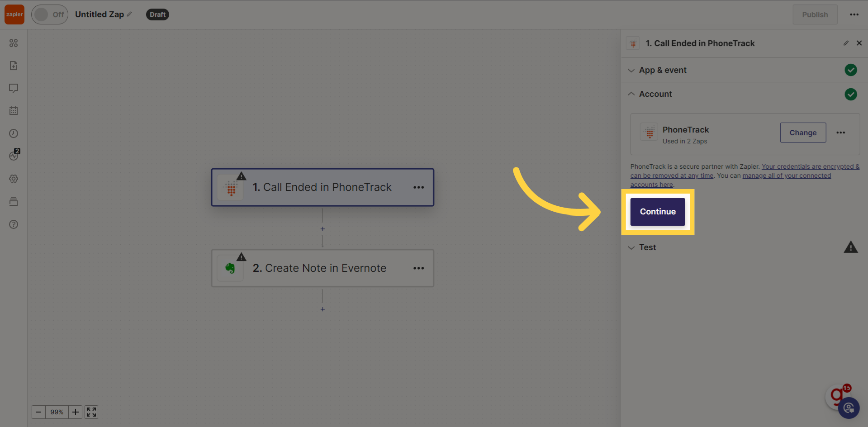Click the 99% zoom level value
This screenshot has height=427, width=868.
click(x=57, y=412)
